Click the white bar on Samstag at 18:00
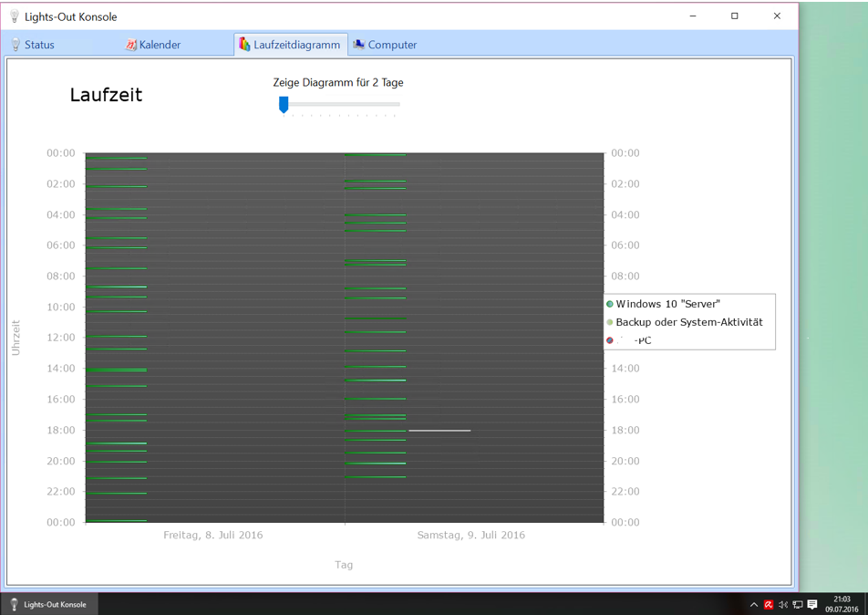 pos(439,430)
